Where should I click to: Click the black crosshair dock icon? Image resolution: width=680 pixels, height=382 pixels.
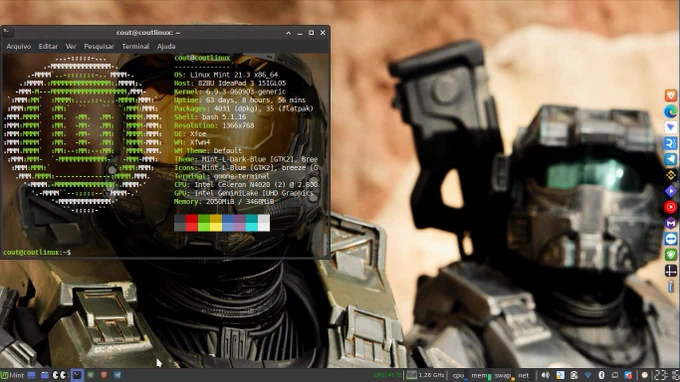pos(670,271)
